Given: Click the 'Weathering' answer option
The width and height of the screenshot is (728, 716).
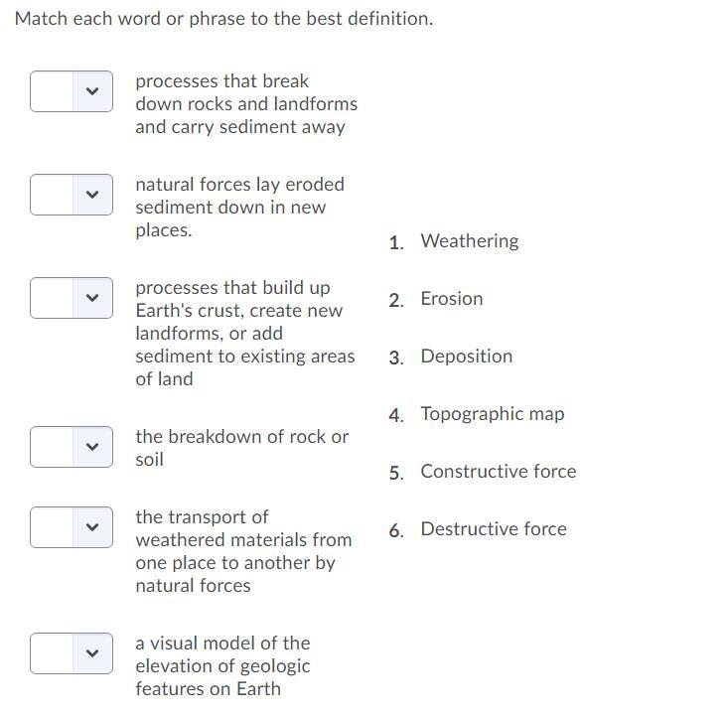Looking at the screenshot, I should 469,241.
